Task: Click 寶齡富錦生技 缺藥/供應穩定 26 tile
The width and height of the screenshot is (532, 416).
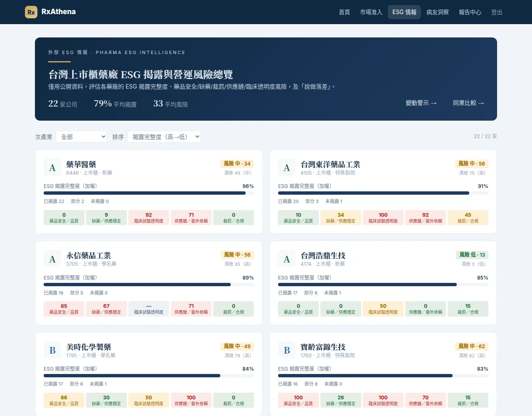Action: coord(341,400)
